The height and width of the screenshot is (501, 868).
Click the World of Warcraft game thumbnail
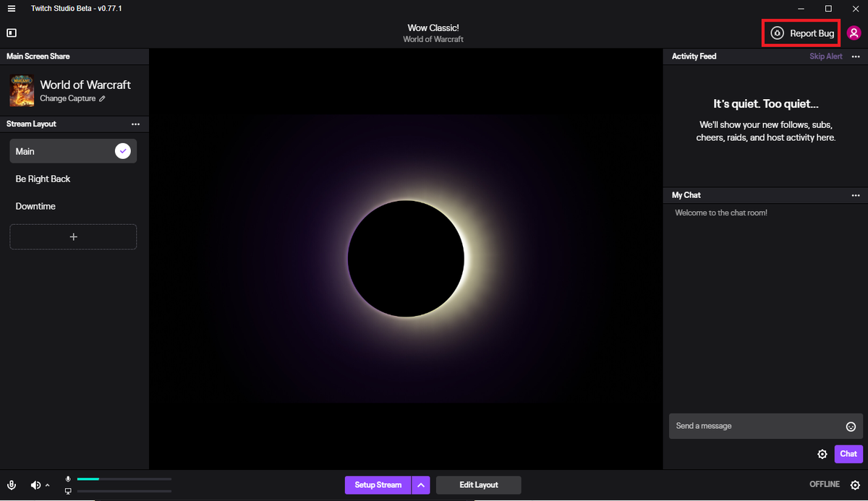[22, 91]
